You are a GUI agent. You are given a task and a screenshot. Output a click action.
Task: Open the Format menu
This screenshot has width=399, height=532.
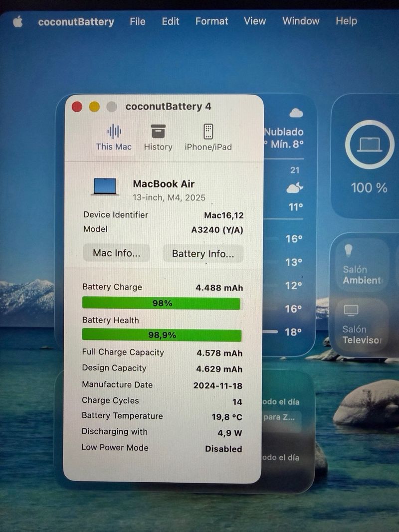(x=211, y=21)
